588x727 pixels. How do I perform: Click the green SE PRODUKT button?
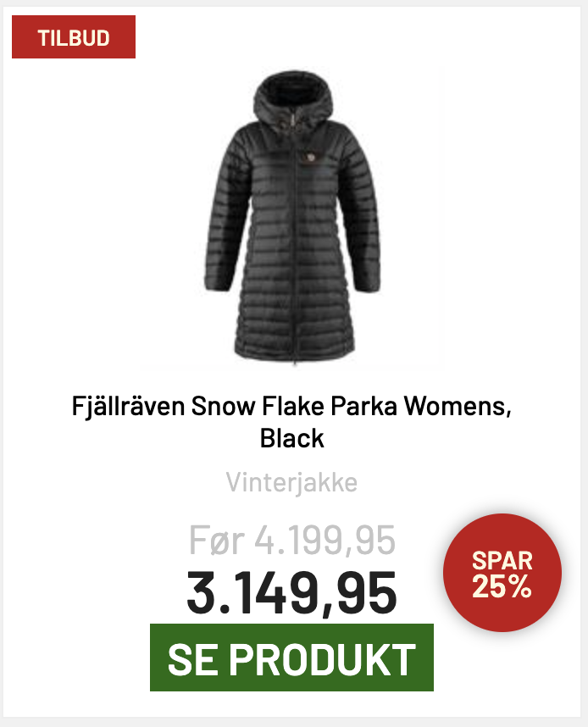[x=291, y=658]
